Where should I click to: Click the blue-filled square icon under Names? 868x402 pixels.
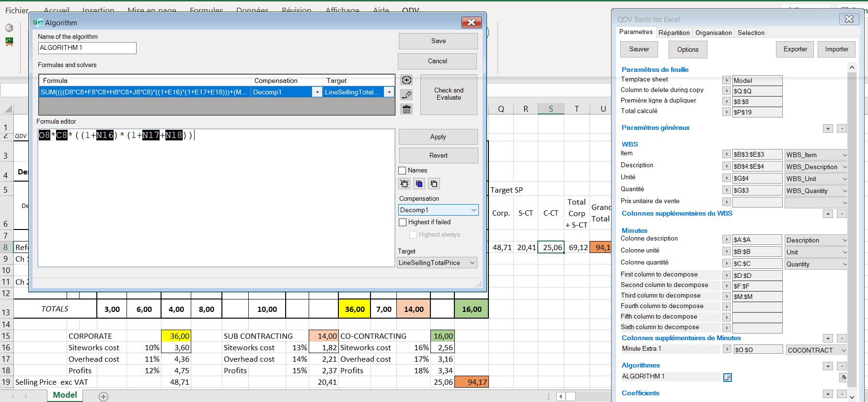coord(419,184)
